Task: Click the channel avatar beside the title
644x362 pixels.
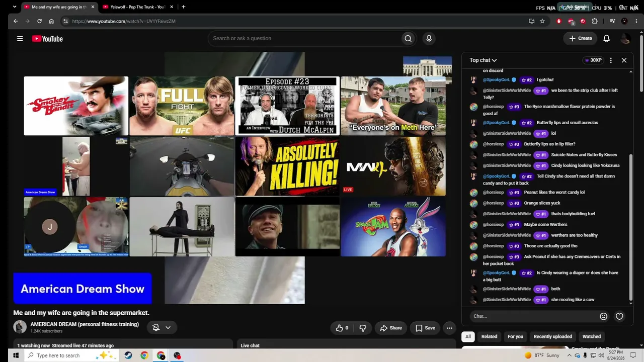Action: tap(20, 327)
